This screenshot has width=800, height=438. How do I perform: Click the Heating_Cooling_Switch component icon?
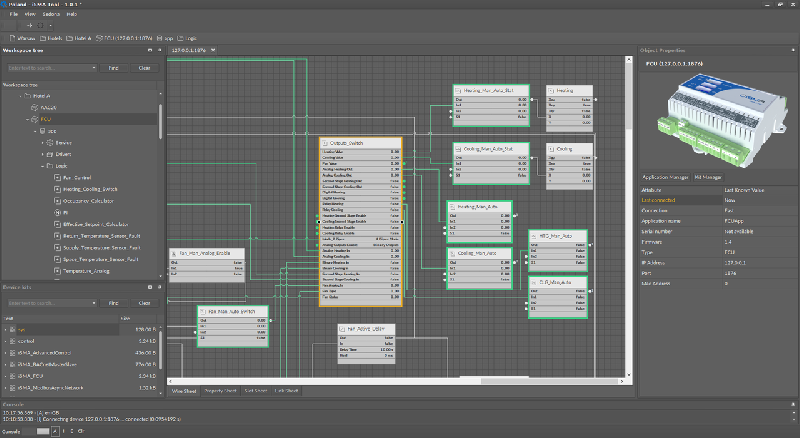[57, 189]
